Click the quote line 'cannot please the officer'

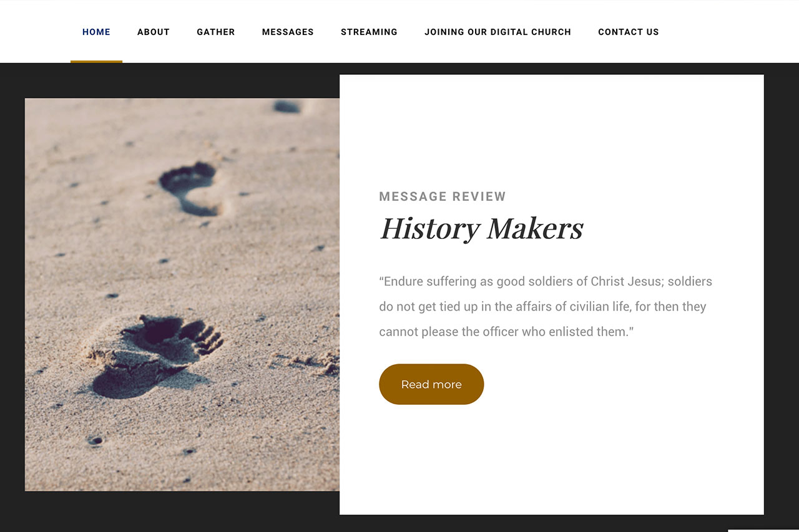tap(506, 332)
